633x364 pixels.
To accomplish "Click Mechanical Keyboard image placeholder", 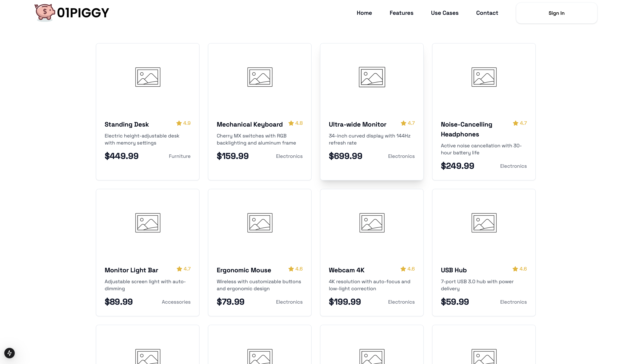I will [x=260, y=77].
